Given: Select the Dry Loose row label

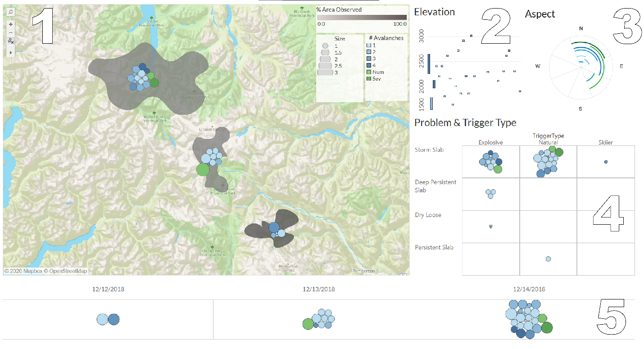Looking at the screenshot, I should 428,215.
